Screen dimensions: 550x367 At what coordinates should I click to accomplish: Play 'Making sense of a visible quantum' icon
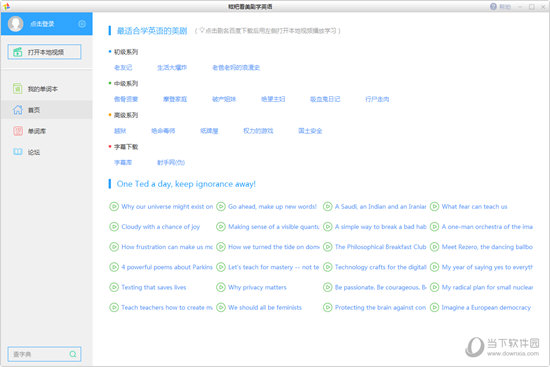[221, 227]
